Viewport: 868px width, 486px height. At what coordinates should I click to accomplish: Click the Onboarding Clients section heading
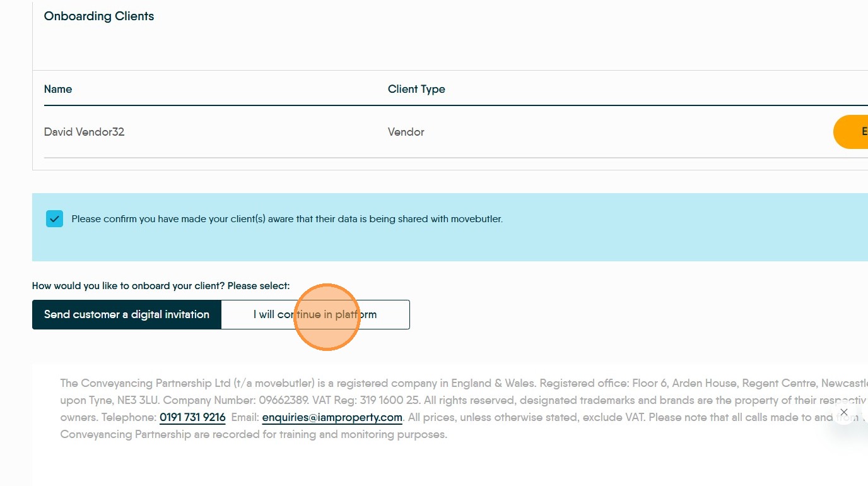[x=99, y=16]
